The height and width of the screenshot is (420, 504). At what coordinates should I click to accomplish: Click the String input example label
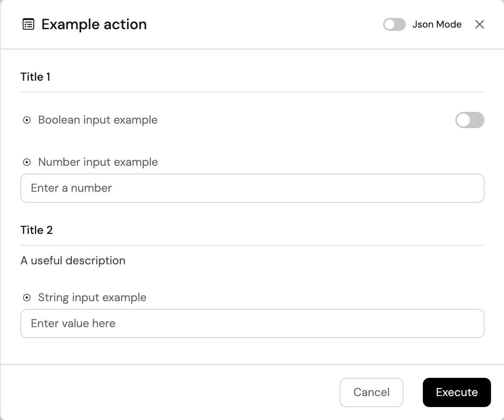click(x=92, y=298)
